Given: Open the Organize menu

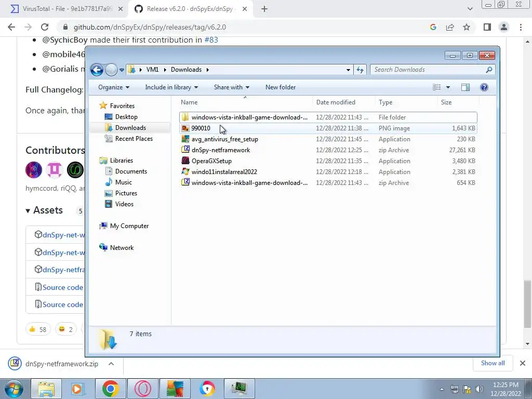Looking at the screenshot, I should click(114, 87).
